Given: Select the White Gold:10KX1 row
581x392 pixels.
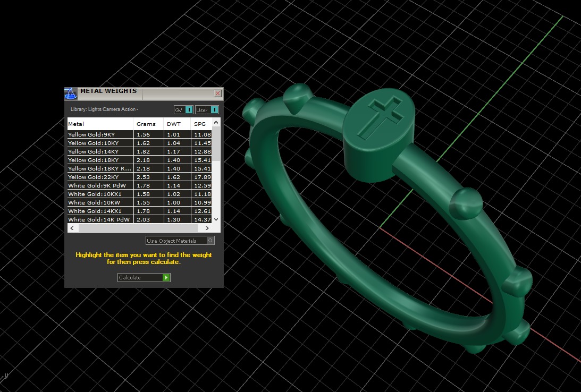Looking at the screenshot, I should click(x=139, y=194).
